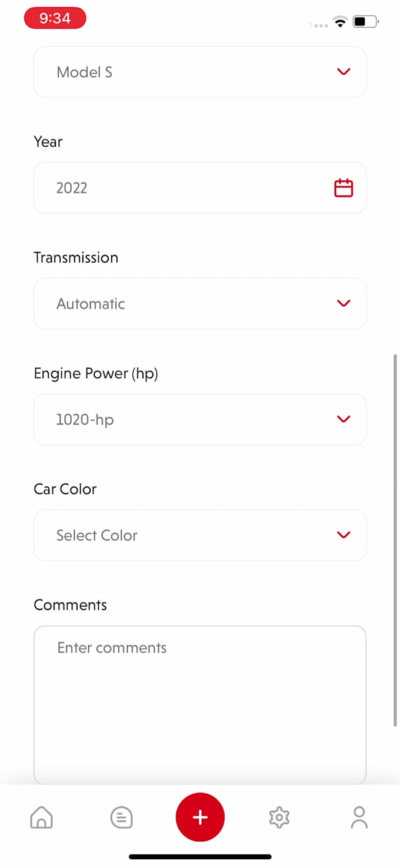This screenshot has height=868, width=400.
Task: Click the 1020-hp engine power value
Action: click(85, 420)
